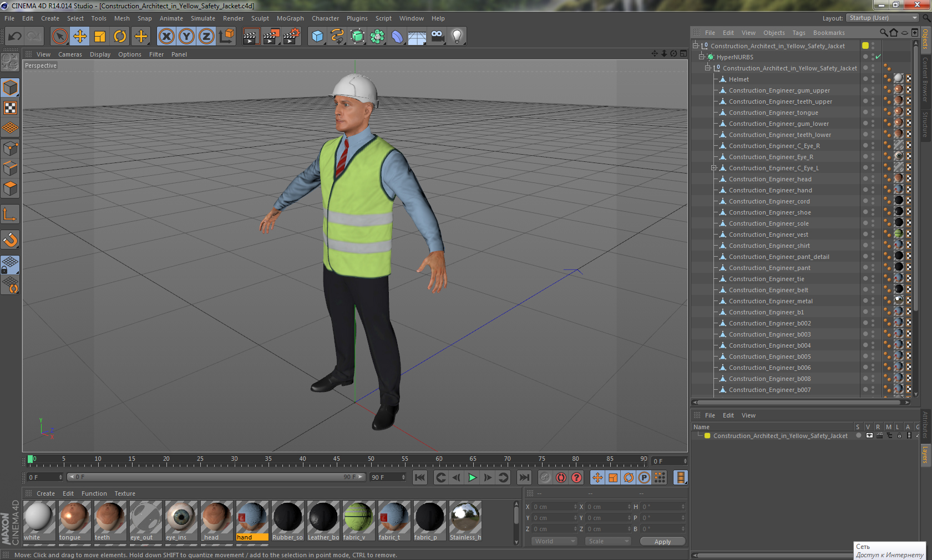Open the Character menu

[325, 18]
